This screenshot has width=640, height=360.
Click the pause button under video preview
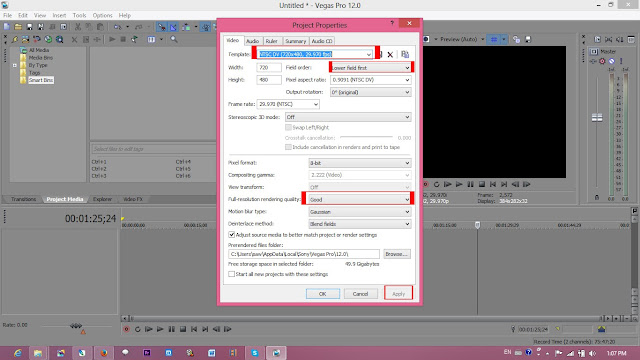[470, 184]
